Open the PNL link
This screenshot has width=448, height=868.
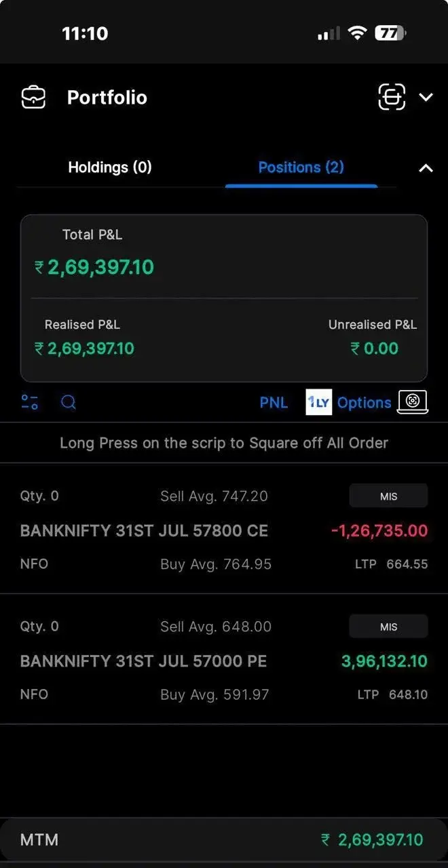[x=274, y=403]
